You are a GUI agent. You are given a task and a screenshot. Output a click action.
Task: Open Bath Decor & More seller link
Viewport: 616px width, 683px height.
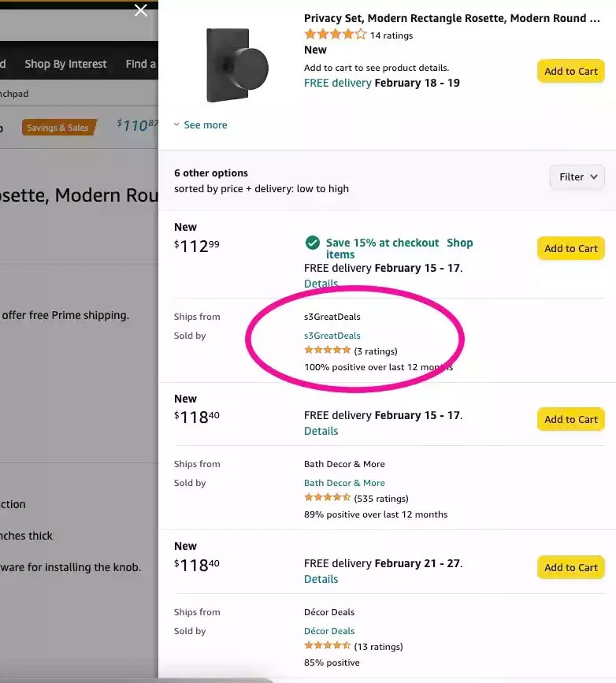(344, 482)
